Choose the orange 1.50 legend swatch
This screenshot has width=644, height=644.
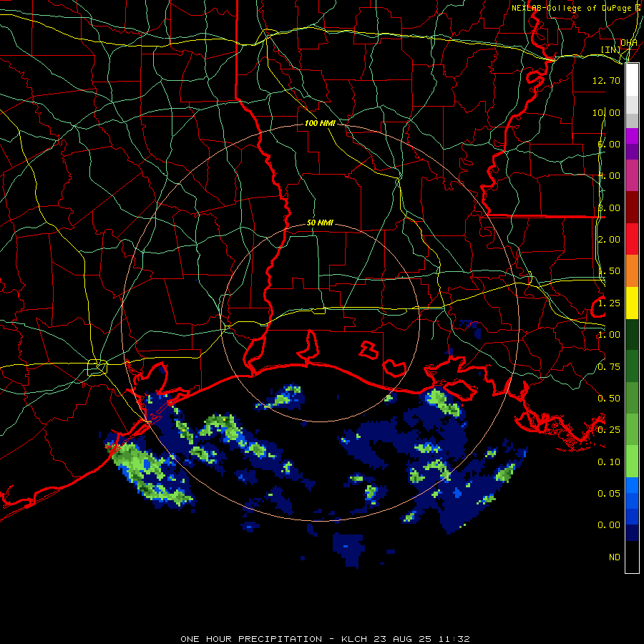(632, 271)
